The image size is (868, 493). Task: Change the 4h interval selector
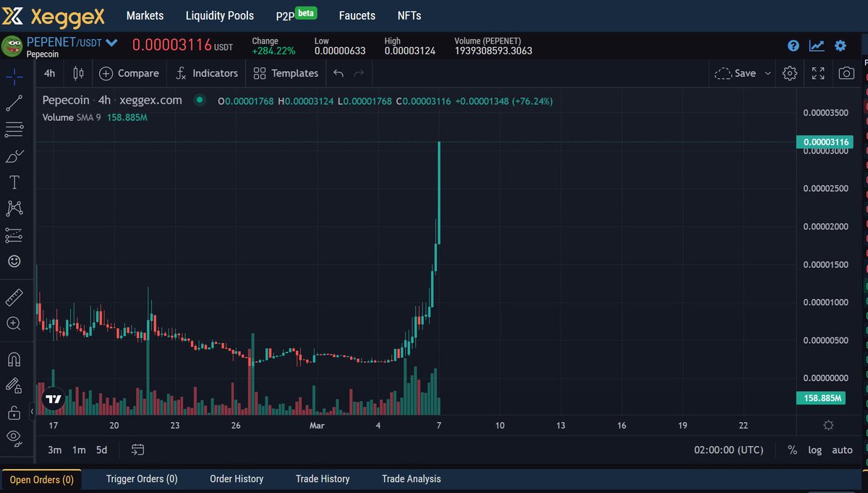tap(49, 73)
